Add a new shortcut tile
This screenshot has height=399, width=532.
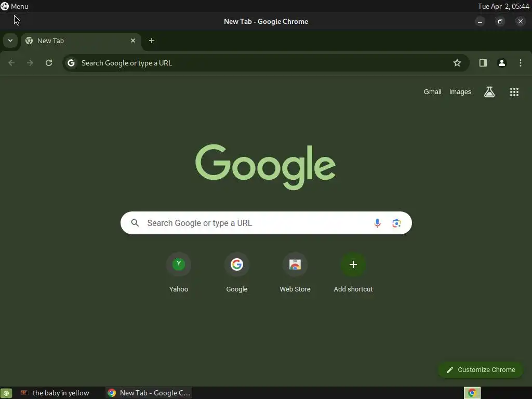(353, 272)
